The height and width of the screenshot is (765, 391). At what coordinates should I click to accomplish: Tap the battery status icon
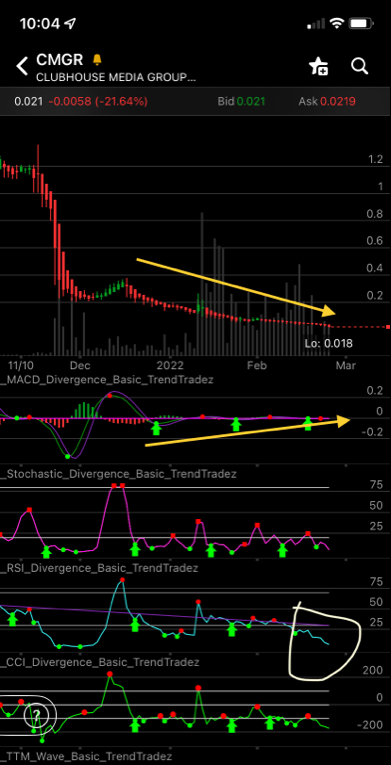pyautogui.click(x=362, y=23)
